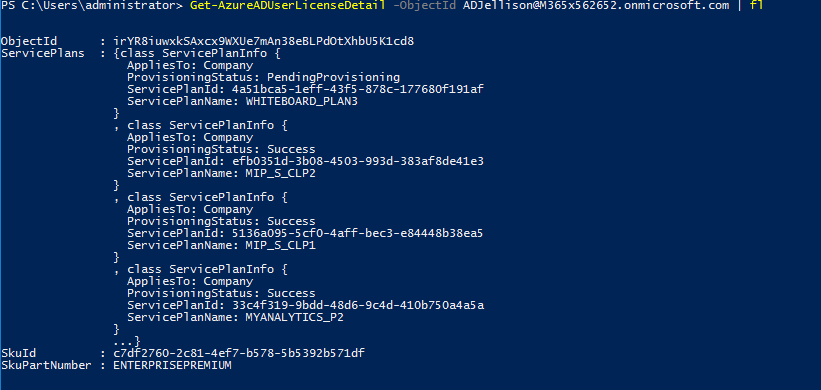Click the Get-AzureADUserLicenseDetail cmdlet text
821x390 pixels.
(289, 6)
